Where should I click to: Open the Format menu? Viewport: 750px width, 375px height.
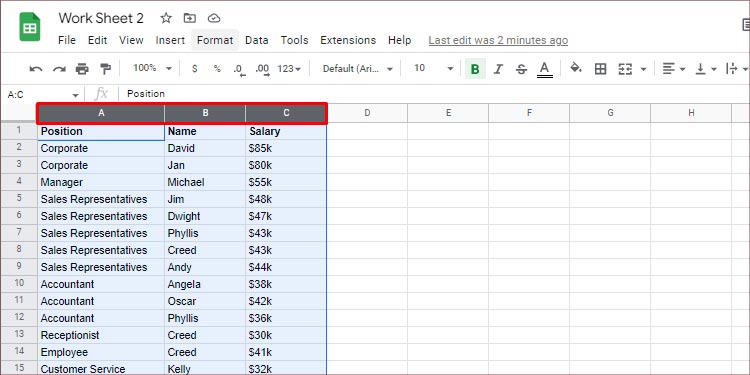click(215, 40)
